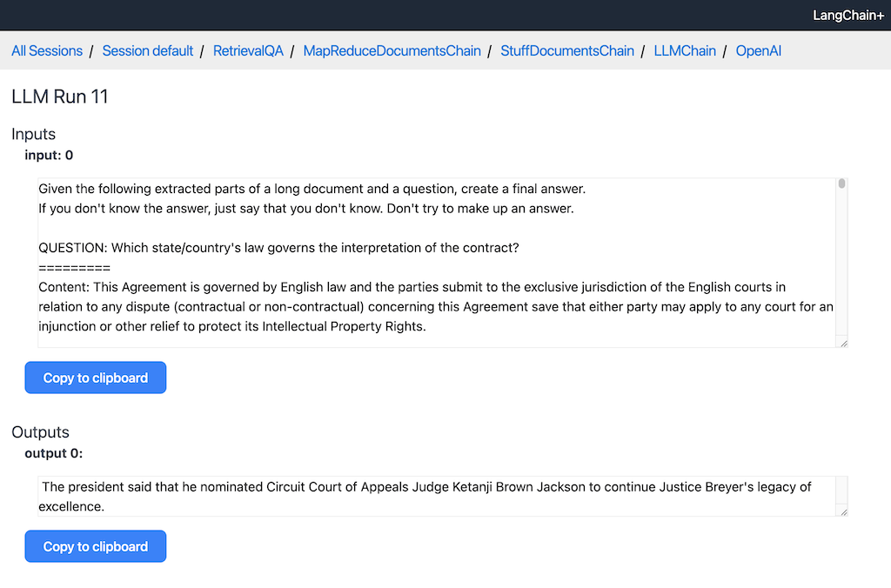This screenshot has height=588, width=891.
Task: Click the 'output 0:' label
Action: 53,453
